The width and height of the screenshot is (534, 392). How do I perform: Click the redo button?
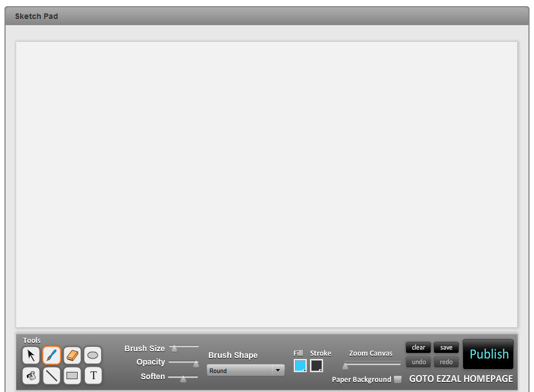pyautogui.click(x=446, y=362)
